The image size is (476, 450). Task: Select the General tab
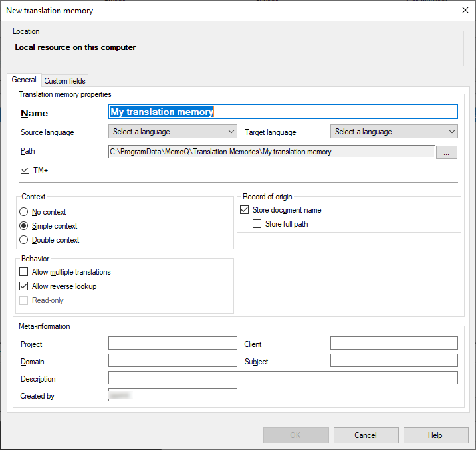24,80
